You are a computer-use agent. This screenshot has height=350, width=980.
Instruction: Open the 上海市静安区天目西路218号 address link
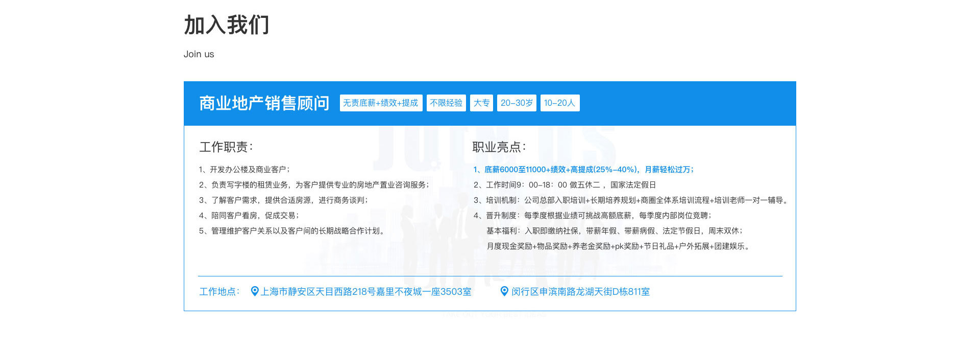[366, 292]
